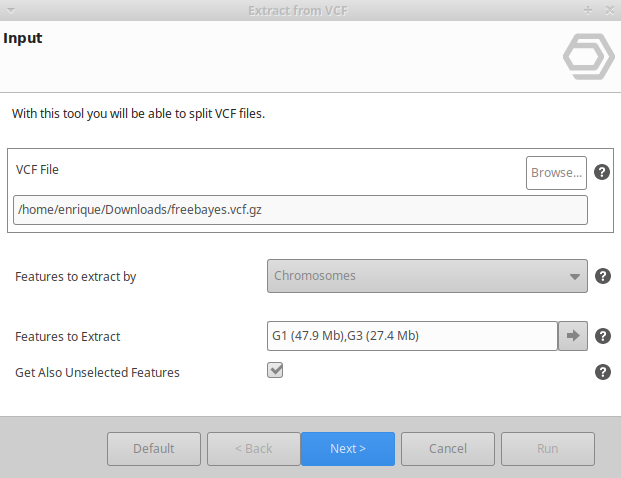Proceed with the Next button
Viewport: 621px width, 478px height.
tap(348, 449)
